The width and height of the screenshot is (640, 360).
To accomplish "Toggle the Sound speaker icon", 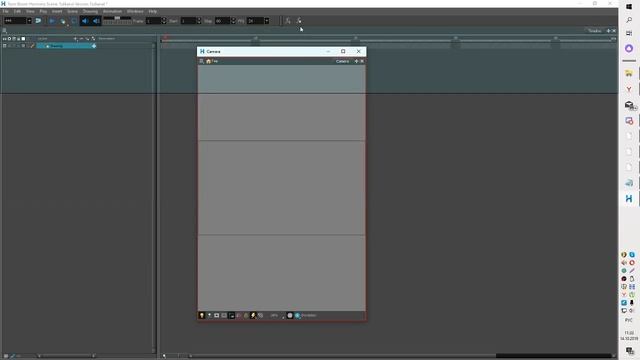I will pos(85,20).
